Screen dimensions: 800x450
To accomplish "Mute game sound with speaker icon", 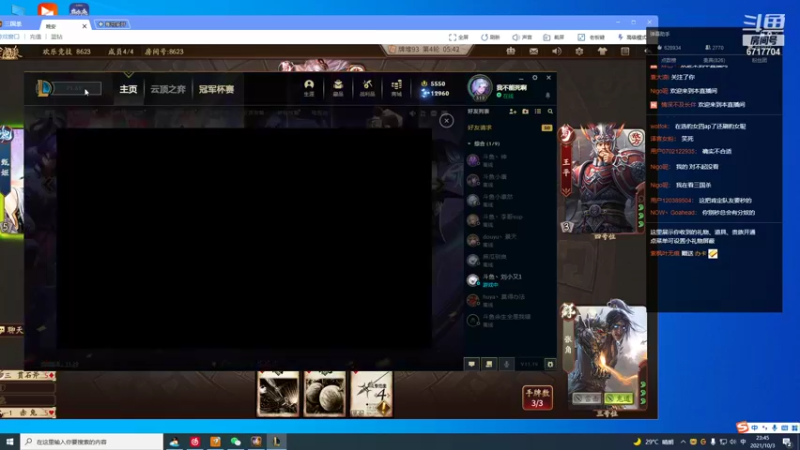I will pos(556,51).
